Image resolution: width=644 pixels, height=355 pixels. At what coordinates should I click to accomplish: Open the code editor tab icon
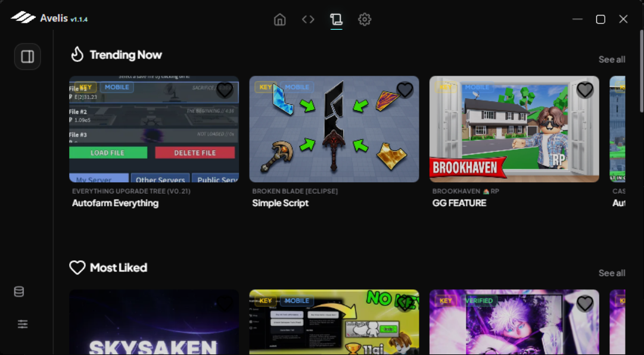tap(308, 19)
